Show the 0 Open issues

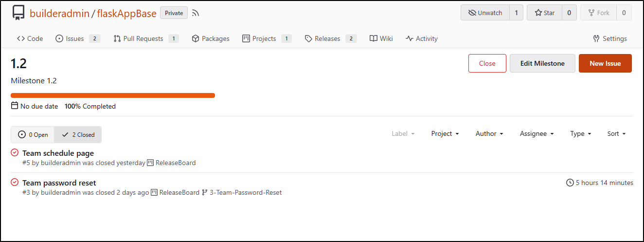coord(33,134)
